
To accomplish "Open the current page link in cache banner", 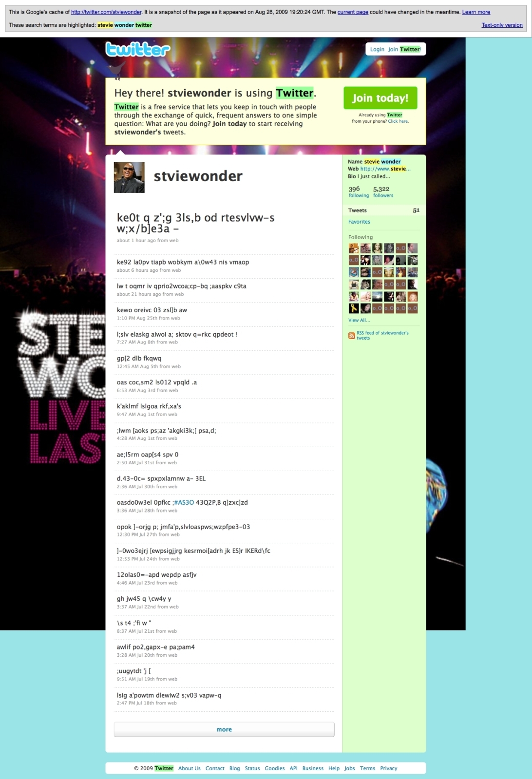I will (x=353, y=12).
